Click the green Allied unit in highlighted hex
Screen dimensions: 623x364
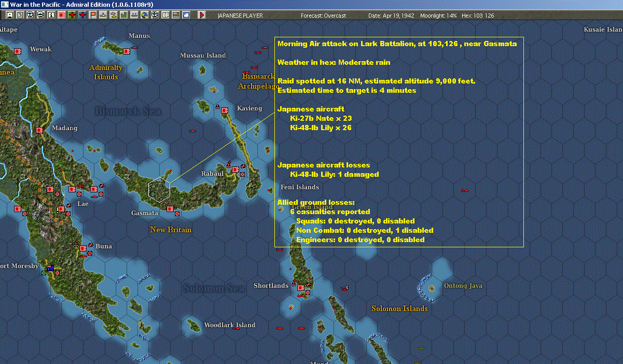coord(152,194)
